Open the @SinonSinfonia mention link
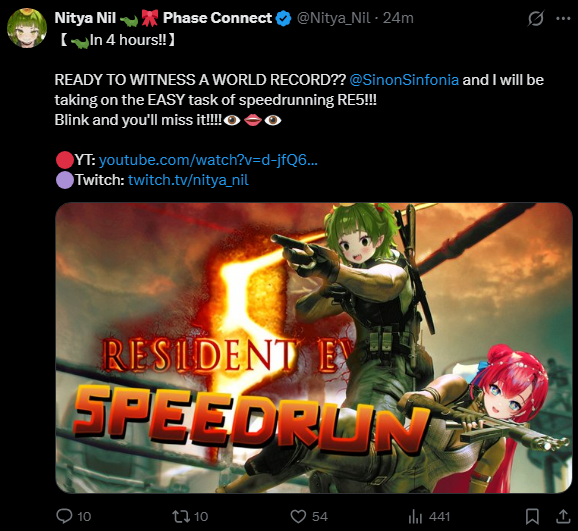Image resolution: width=578 pixels, height=531 pixels. coord(404,80)
